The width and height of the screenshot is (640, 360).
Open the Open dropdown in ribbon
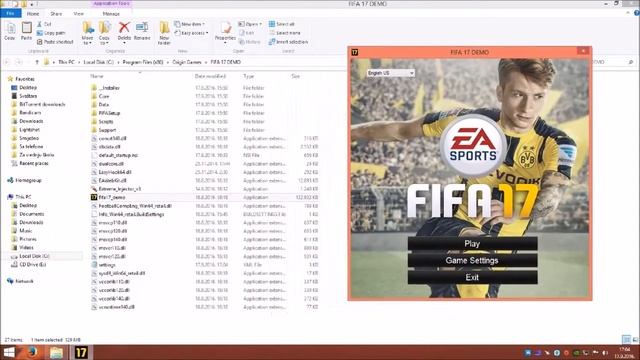[x=250, y=24]
